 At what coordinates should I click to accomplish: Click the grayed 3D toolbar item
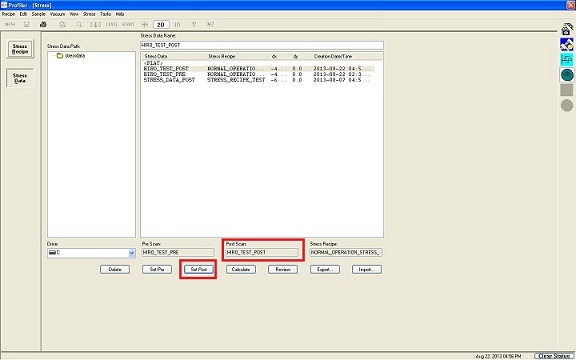coord(177,25)
